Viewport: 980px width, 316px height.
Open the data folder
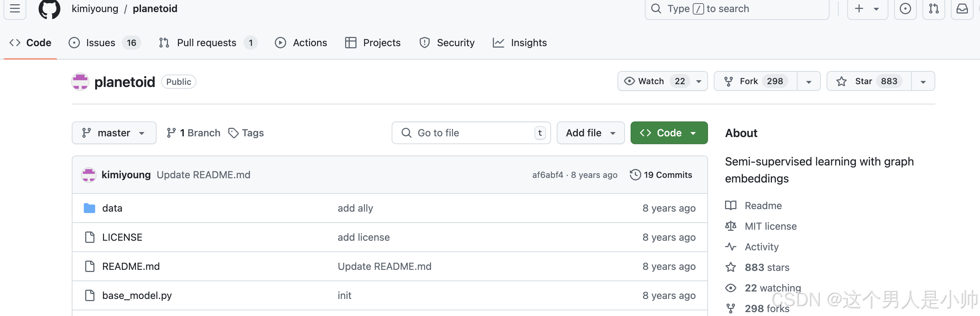click(x=112, y=208)
